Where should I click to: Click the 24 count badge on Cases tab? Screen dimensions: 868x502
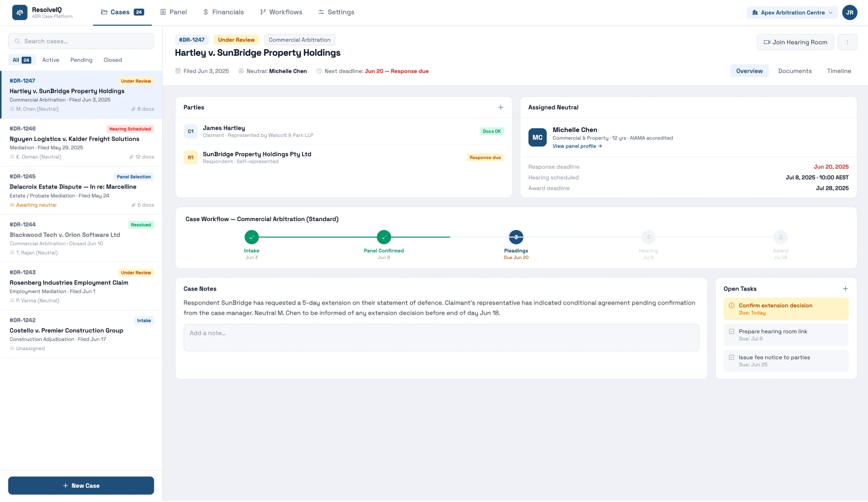click(139, 12)
